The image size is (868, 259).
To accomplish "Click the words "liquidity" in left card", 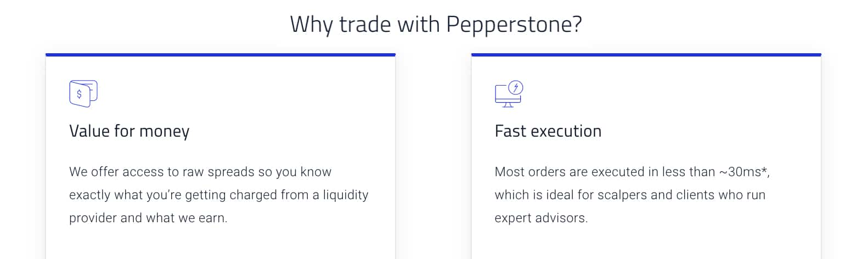I will click(345, 195).
